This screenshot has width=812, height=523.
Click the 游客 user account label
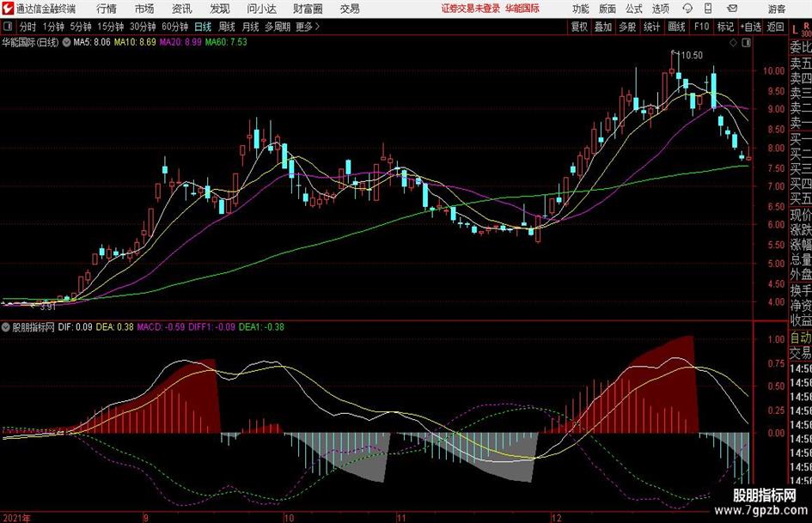[777, 9]
